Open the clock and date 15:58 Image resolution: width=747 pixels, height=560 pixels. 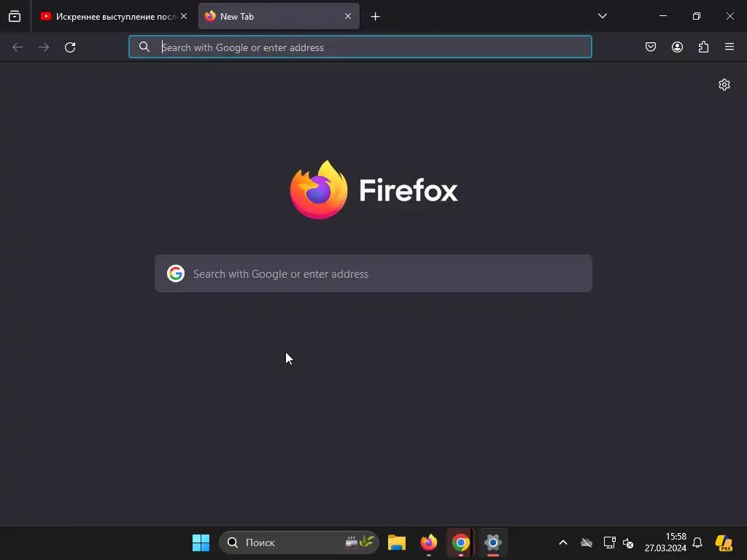tap(665, 542)
